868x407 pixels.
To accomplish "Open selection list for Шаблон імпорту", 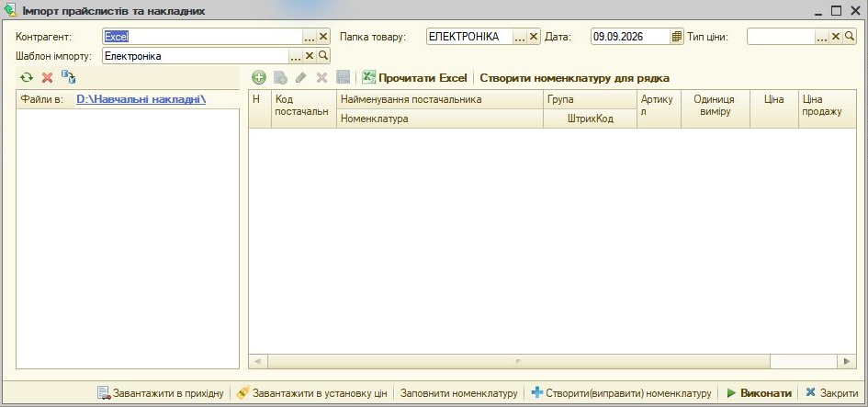I will pyautogui.click(x=296, y=56).
